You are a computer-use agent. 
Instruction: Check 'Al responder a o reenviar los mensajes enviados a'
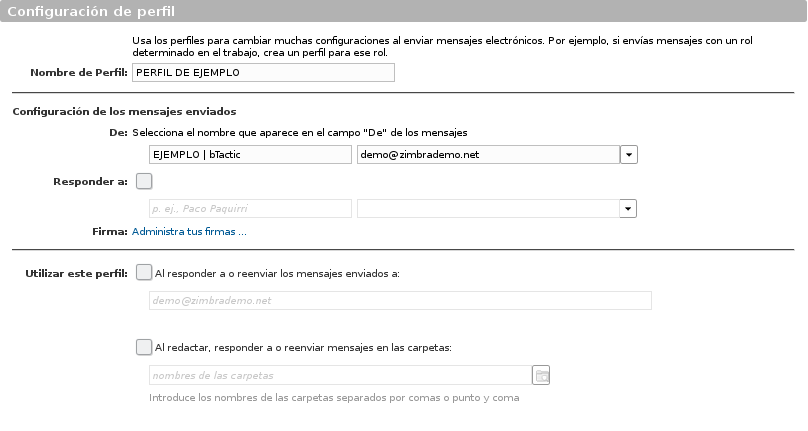pos(144,273)
